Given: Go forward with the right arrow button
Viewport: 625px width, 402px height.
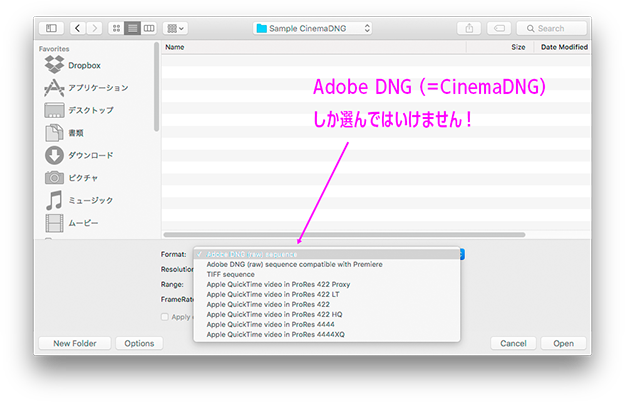Looking at the screenshot, I should (x=93, y=28).
